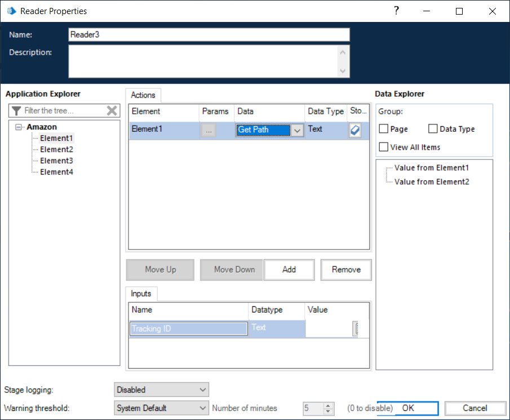
Task: Click the funnel filter icon
Action: [16, 111]
